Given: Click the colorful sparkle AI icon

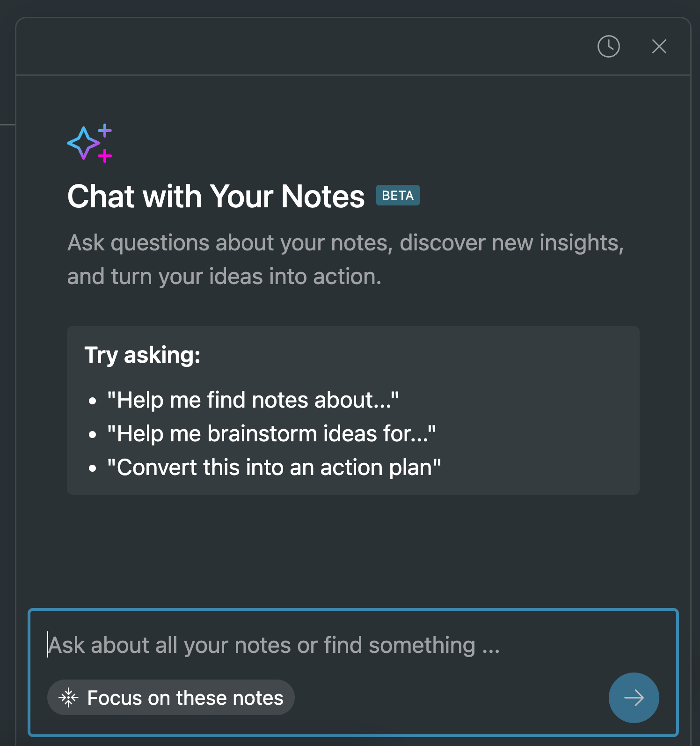Looking at the screenshot, I should pos(89,143).
